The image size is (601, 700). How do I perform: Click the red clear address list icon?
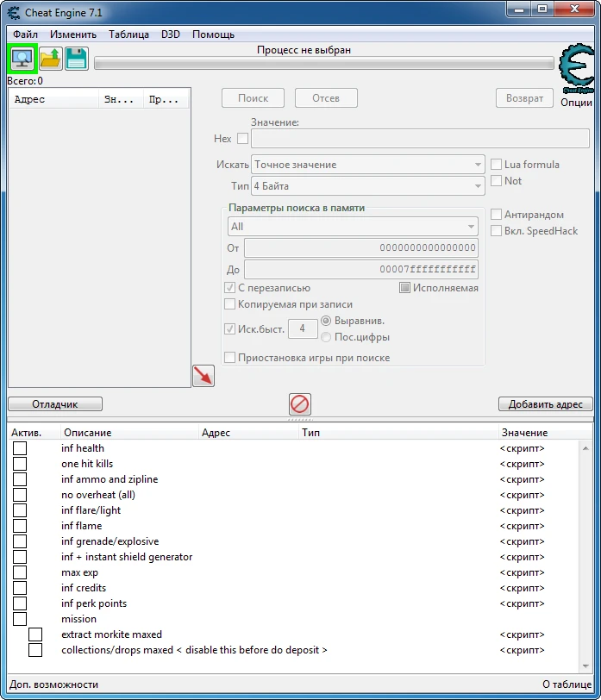(299, 404)
